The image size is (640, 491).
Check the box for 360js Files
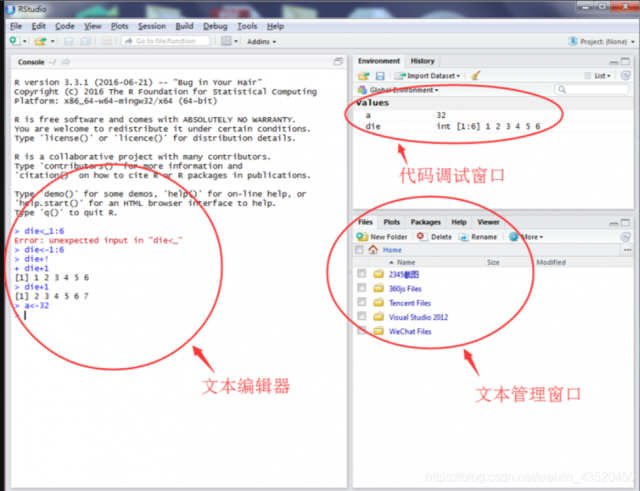pos(362,287)
